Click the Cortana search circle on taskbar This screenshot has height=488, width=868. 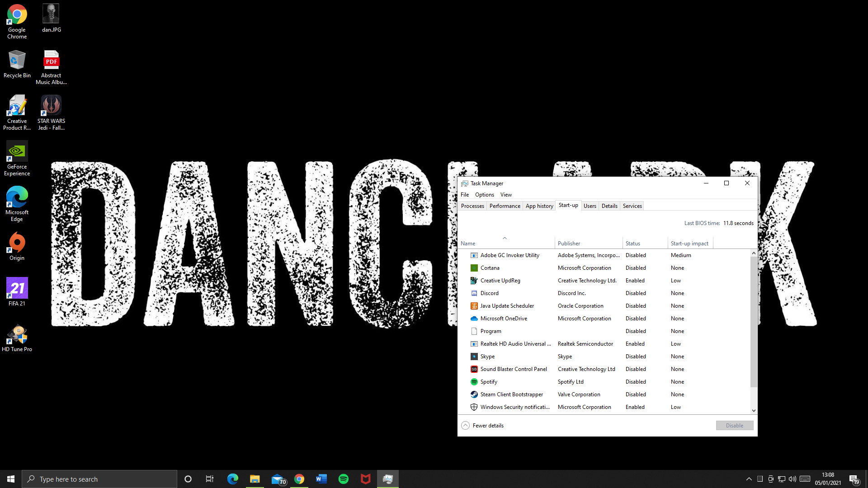(188, 479)
